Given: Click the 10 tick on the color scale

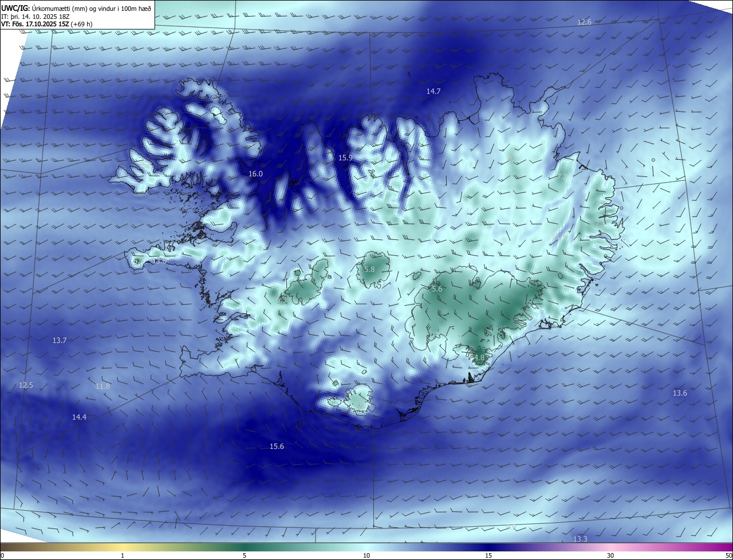Looking at the screenshot, I should (x=366, y=555).
